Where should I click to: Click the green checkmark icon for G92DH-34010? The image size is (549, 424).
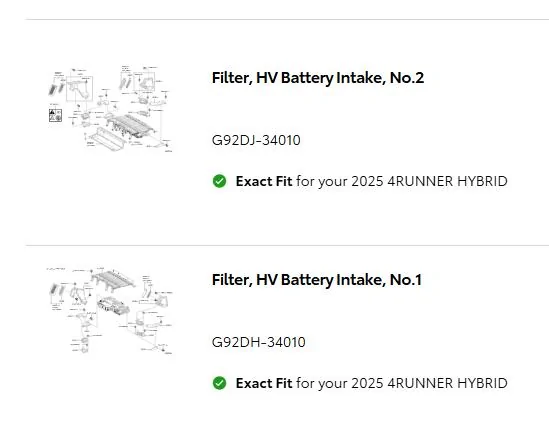(220, 383)
